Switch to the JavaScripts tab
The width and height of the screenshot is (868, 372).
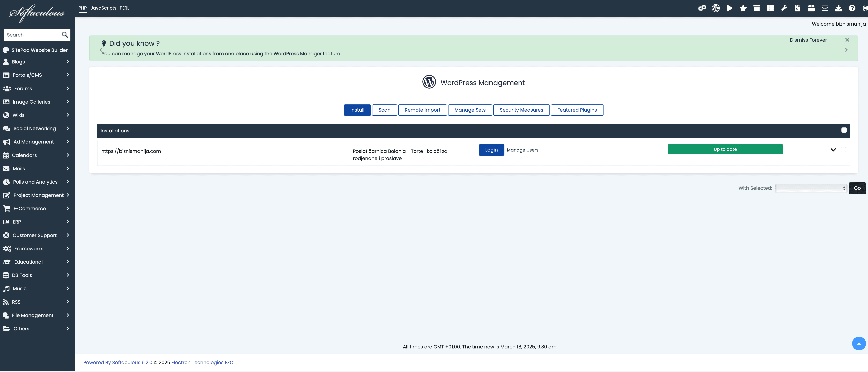coord(103,8)
